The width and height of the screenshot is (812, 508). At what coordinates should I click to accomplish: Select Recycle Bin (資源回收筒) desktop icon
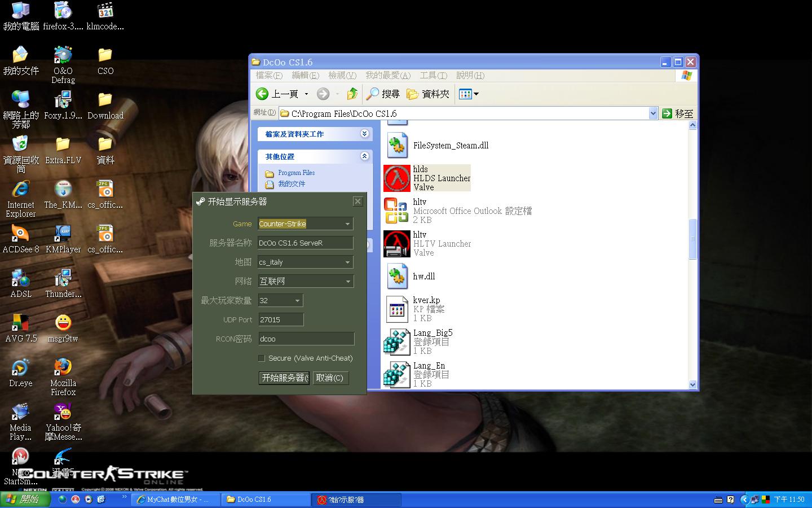(21, 155)
